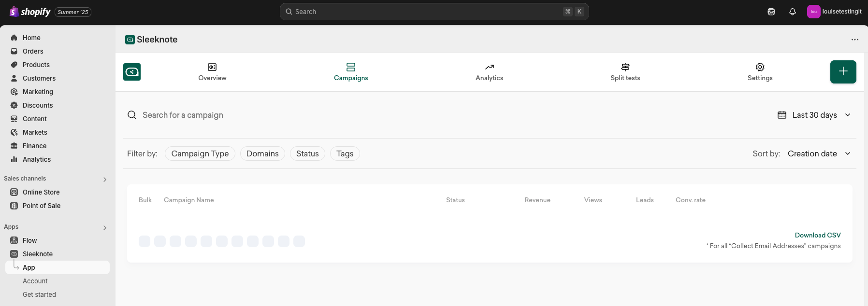Viewport: 868px width, 306px height.
Task: Open the Sidekick assistant icon in top bar
Action: [x=771, y=12]
